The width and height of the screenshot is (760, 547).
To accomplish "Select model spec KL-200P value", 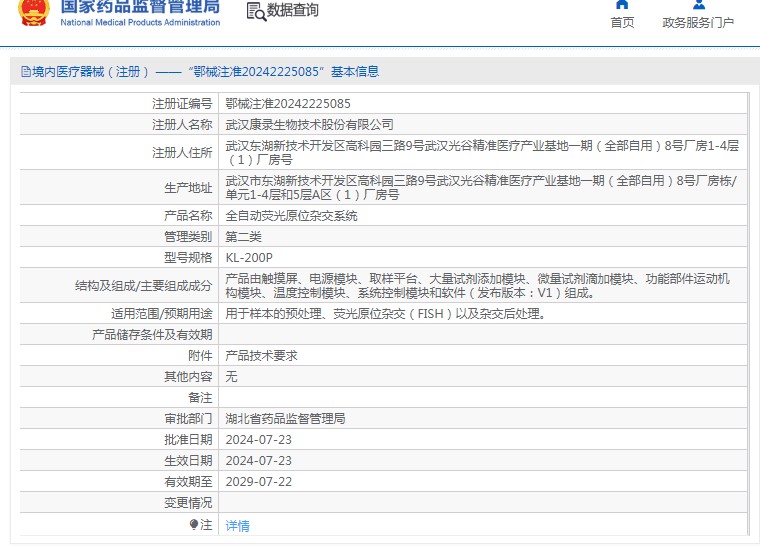I will [x=249, y=258].
